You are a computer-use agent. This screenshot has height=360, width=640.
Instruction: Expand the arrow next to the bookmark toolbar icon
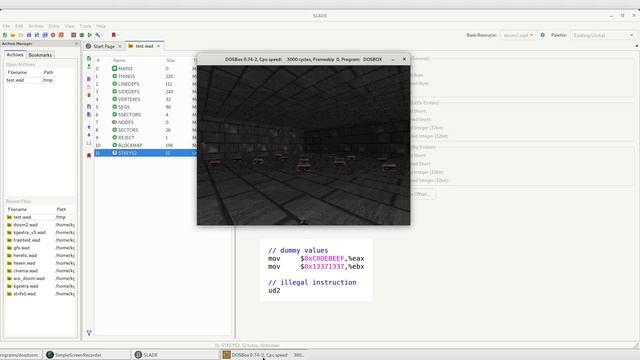pyautogui.click(x=118, y=35)
